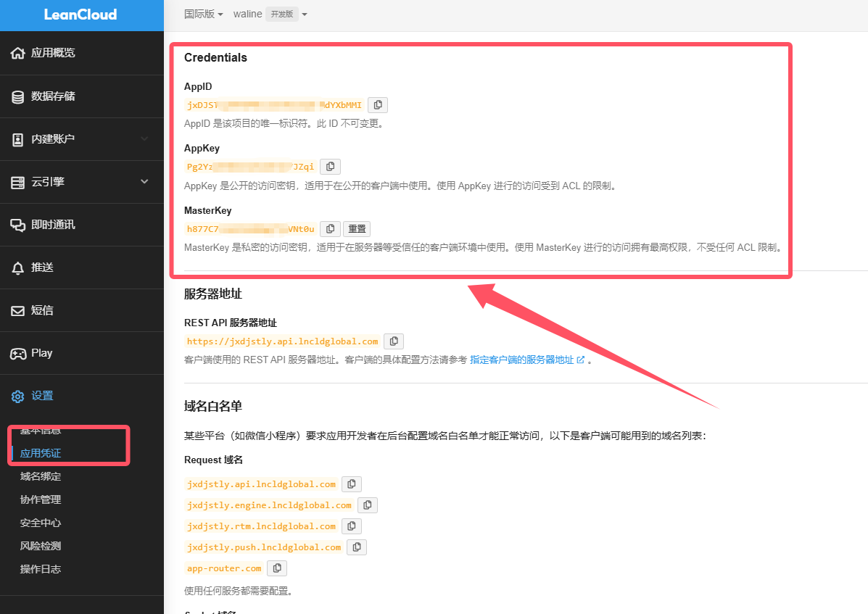The width and height of the screenshot is (868, 614).
Task: Open the waline app switcher dropdown
Action: pos(270,14)
